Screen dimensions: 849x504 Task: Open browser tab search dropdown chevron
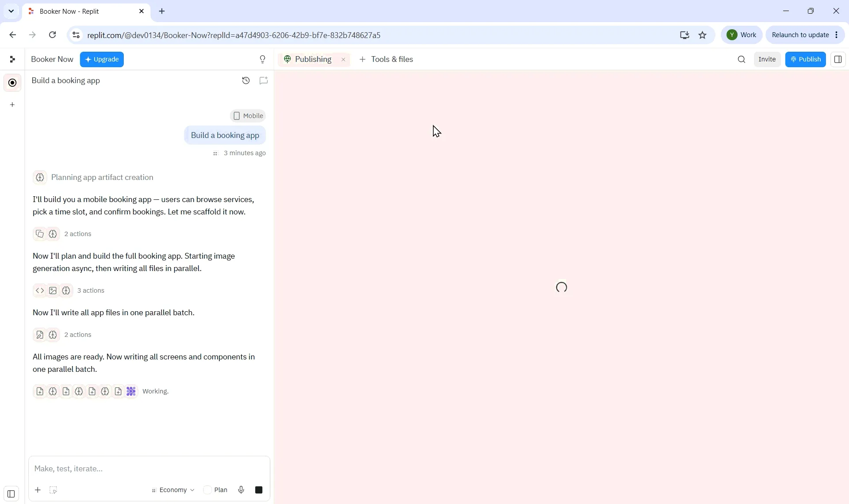[x=11, y=11]
